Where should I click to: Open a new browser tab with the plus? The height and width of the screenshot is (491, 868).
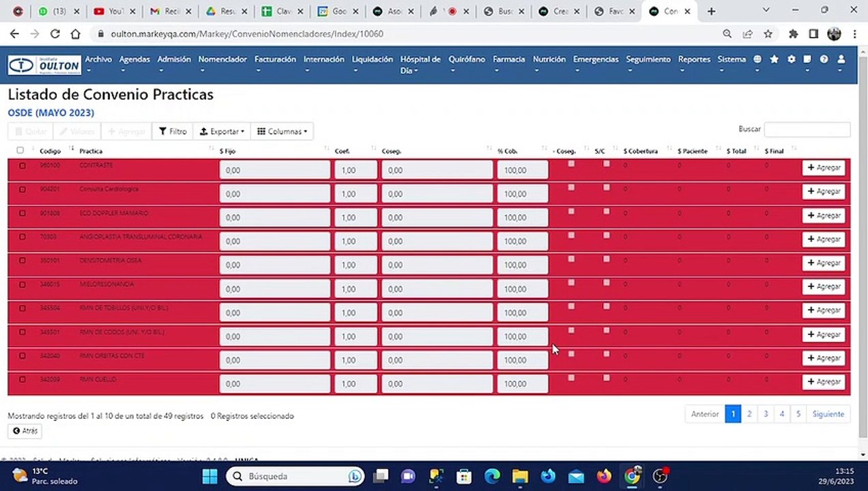click(711, 11)
